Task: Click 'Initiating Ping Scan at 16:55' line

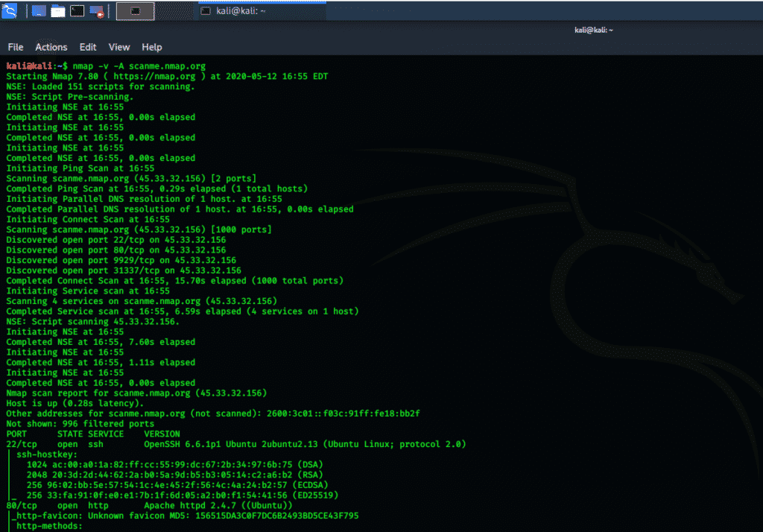Action: (80, 168)
